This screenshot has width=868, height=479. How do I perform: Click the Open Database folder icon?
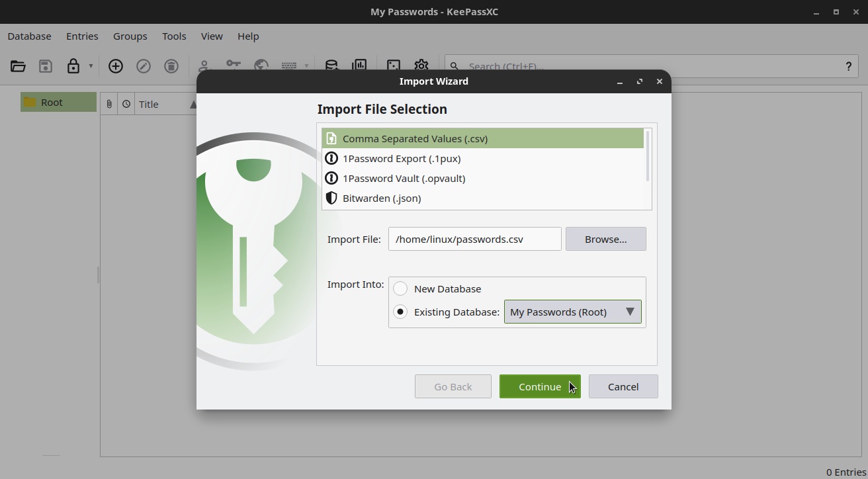click(x=18, y=66)
